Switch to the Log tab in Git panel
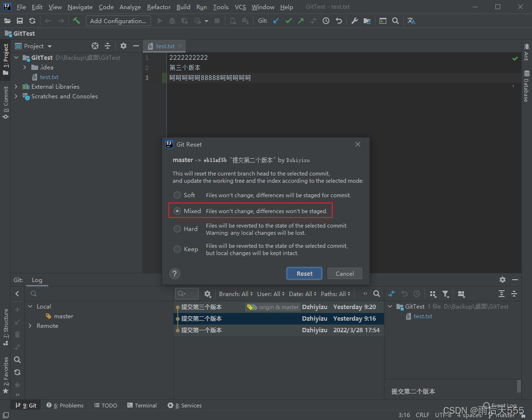532x420 pixels. 37,280
